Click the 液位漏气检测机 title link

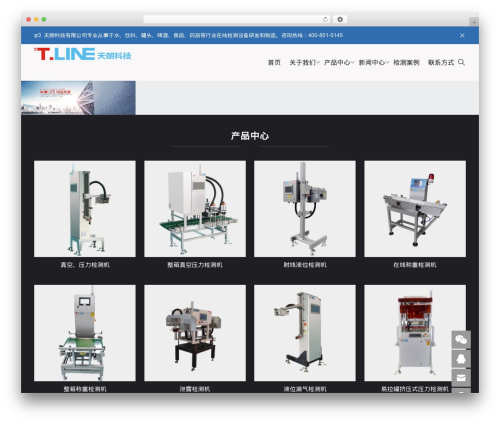coord(305,389)
